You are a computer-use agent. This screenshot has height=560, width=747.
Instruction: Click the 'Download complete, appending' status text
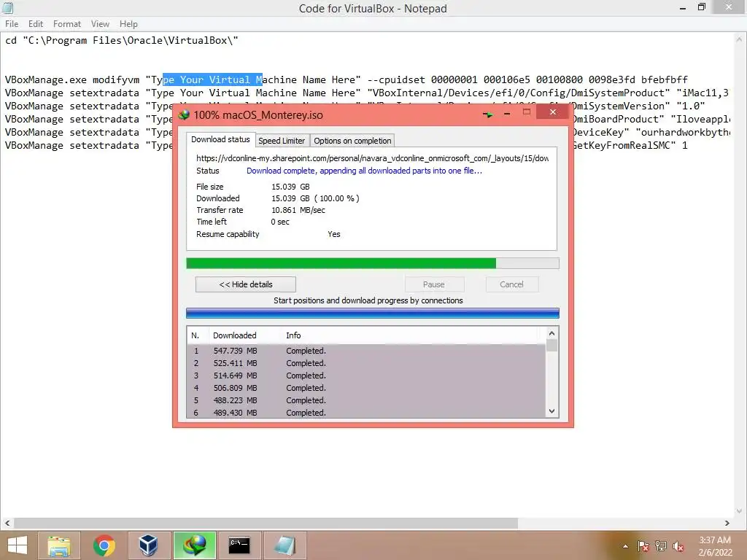tap(364, 171)
